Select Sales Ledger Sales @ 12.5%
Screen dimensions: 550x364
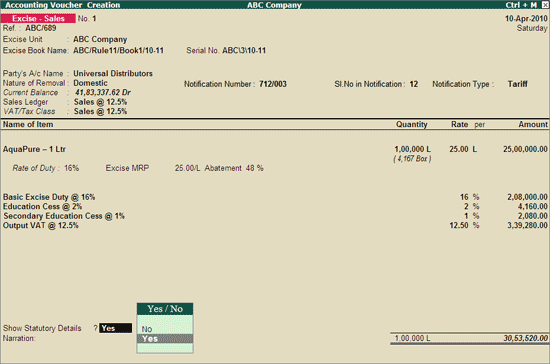[x=100, y=102]
